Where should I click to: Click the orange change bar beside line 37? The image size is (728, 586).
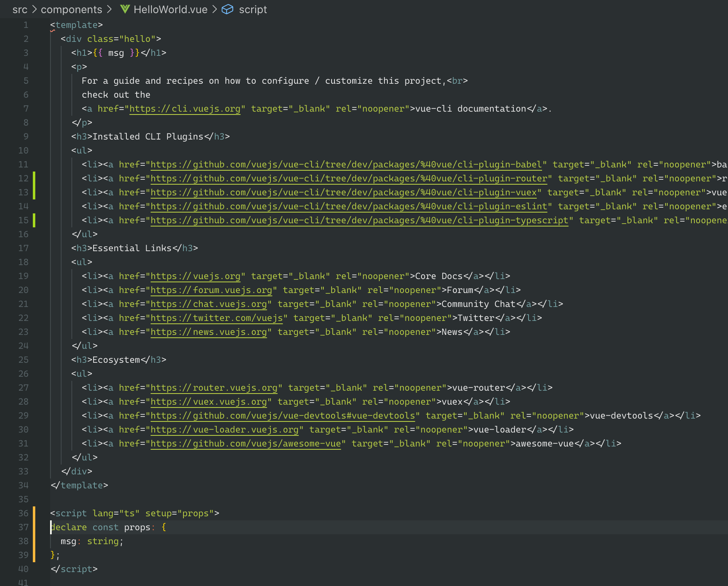pyautogui.click(x=34, y=527)
